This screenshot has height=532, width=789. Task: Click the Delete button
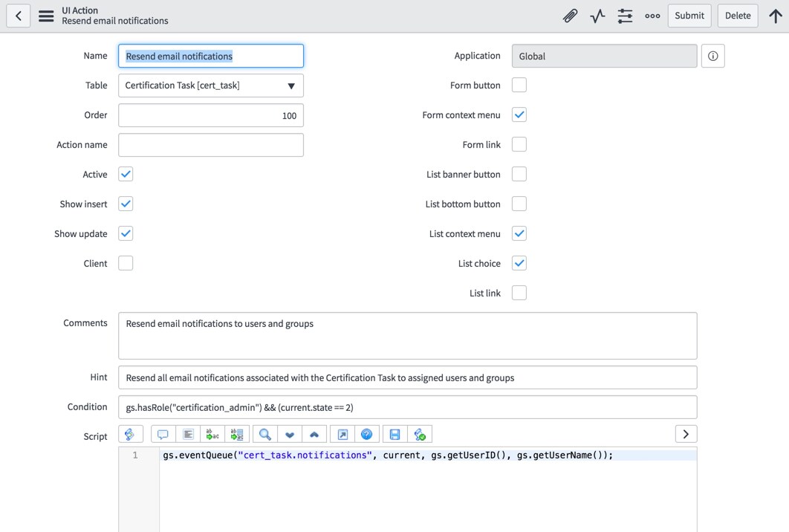click(738, 16)
